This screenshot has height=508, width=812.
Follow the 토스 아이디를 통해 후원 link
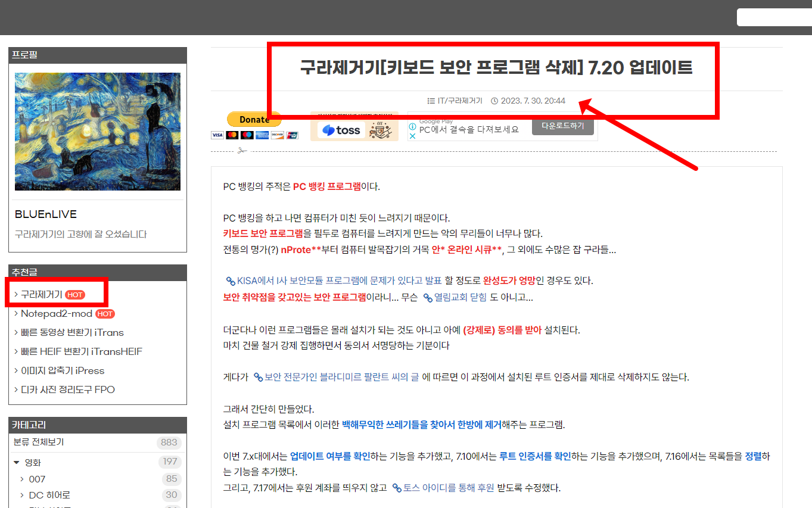point(443,488)
